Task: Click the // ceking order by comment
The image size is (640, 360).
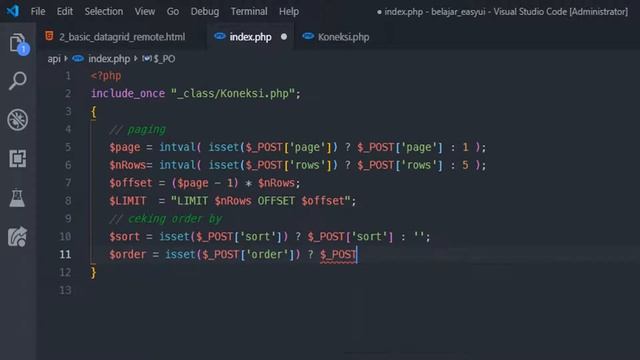Action: pyautogui.click(x=166, y=219)
